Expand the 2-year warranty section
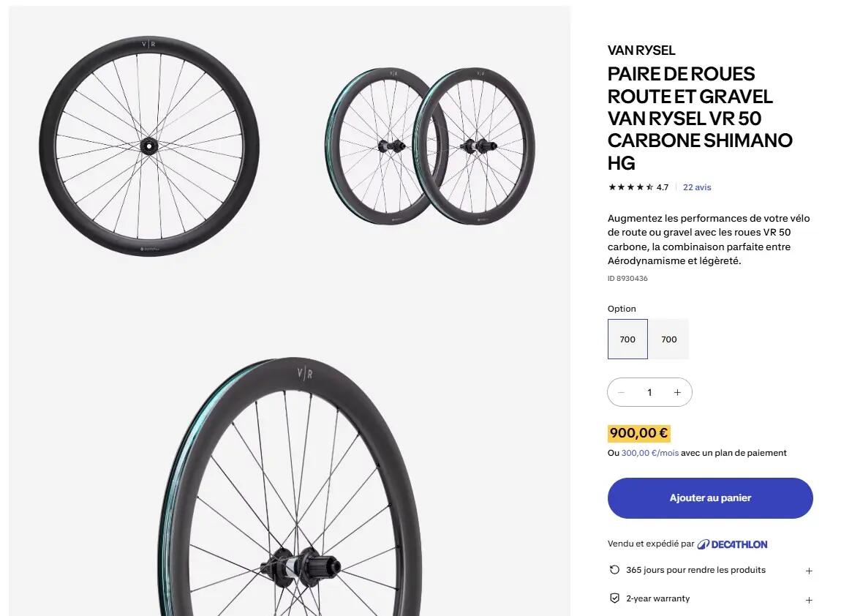852x616 pixels. (x=809, y=600)
